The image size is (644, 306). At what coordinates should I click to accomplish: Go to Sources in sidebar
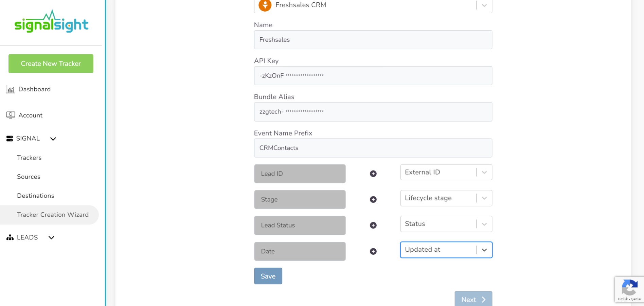(29, 177)
